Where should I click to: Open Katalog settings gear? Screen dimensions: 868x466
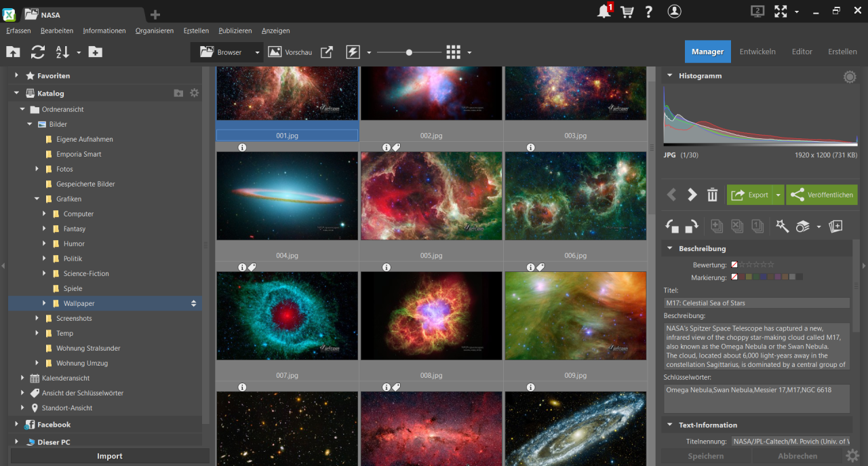(195, 93)
